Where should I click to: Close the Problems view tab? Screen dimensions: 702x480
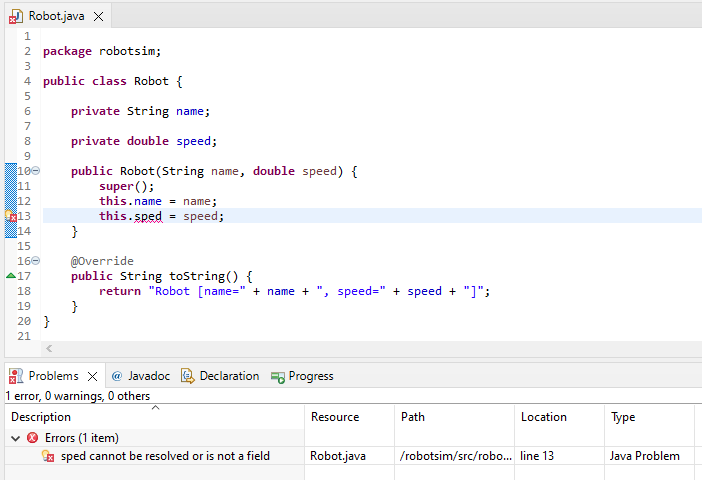92,376
